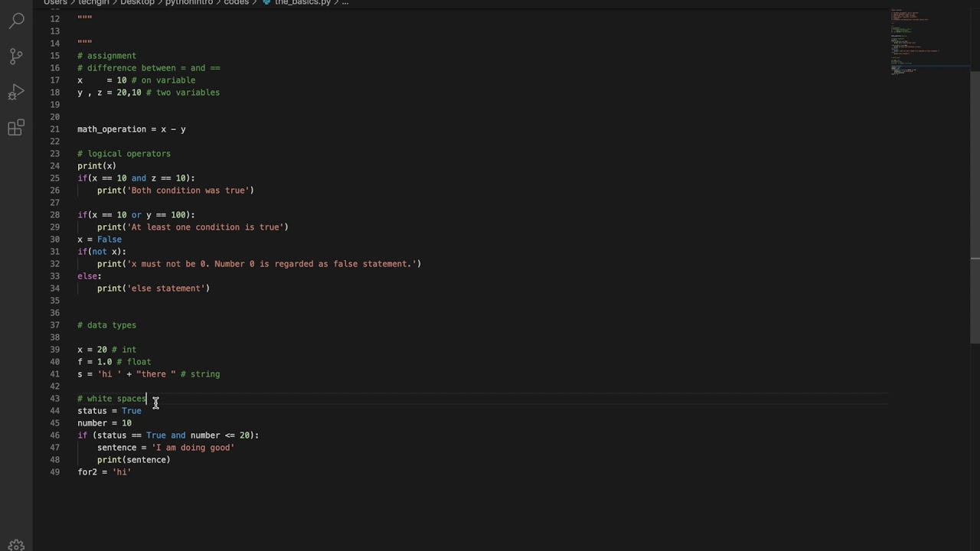
Task: Click the 'else:' line
Action: (x=90, y=276)
